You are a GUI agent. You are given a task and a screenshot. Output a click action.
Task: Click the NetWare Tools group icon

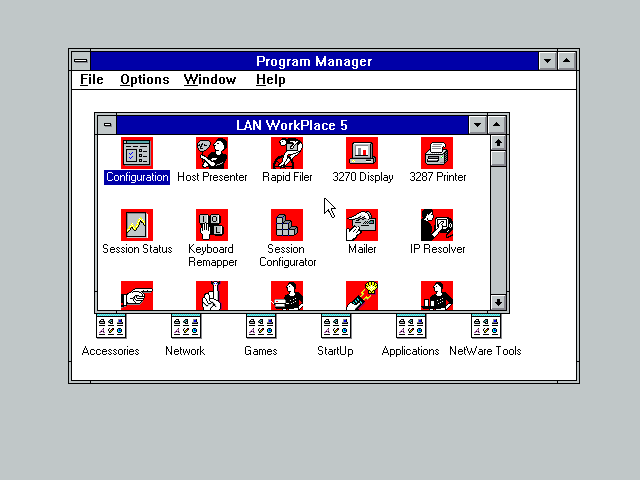tap(486, 326)
